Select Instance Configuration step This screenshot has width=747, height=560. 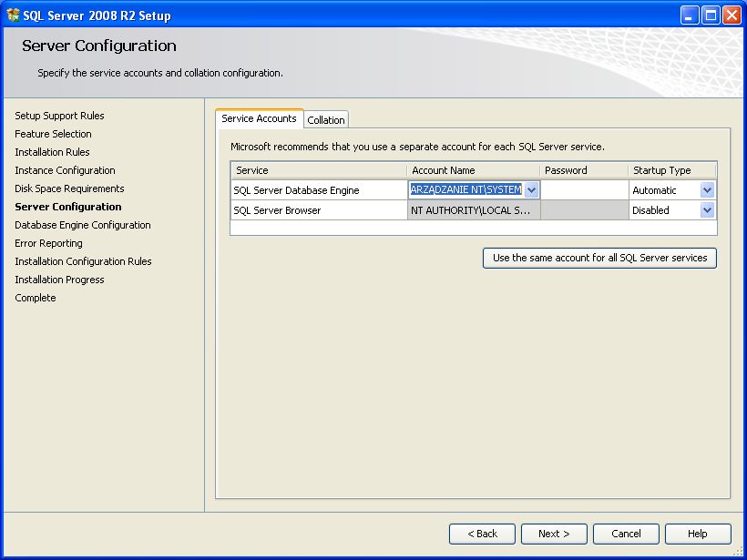click(x=65, y=170)
